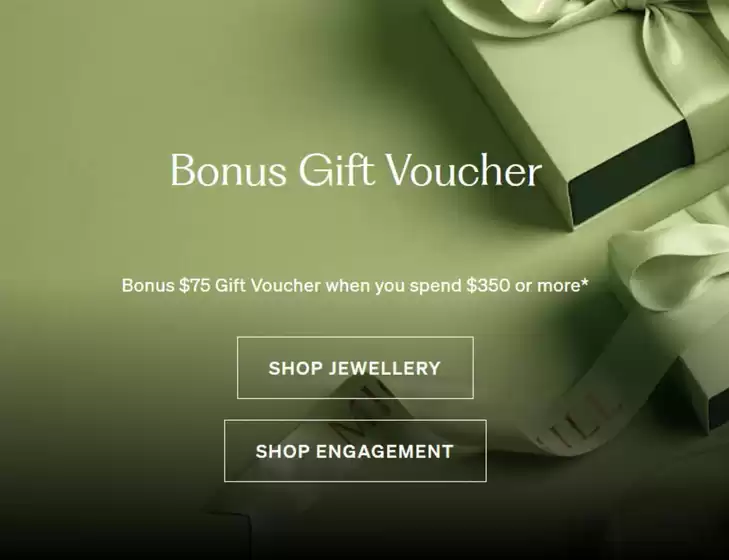The image size is (729, 560).
Task: Click the word 'ENGAGEMENT' in the button
Action: pos(384,451)
